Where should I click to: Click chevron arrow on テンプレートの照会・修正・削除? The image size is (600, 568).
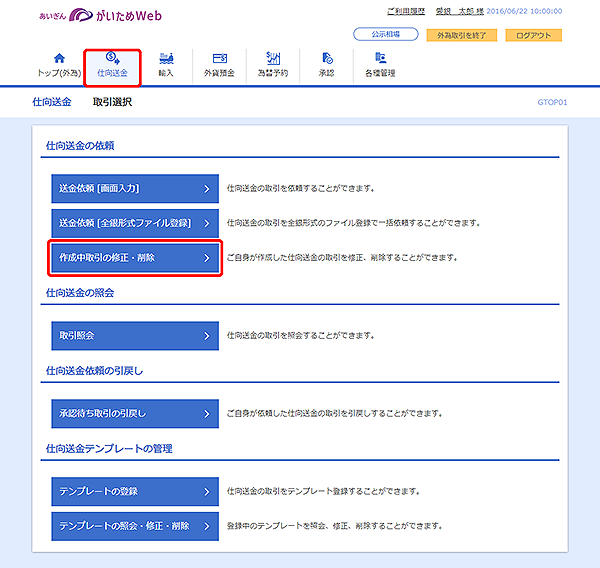click(207, 526)
